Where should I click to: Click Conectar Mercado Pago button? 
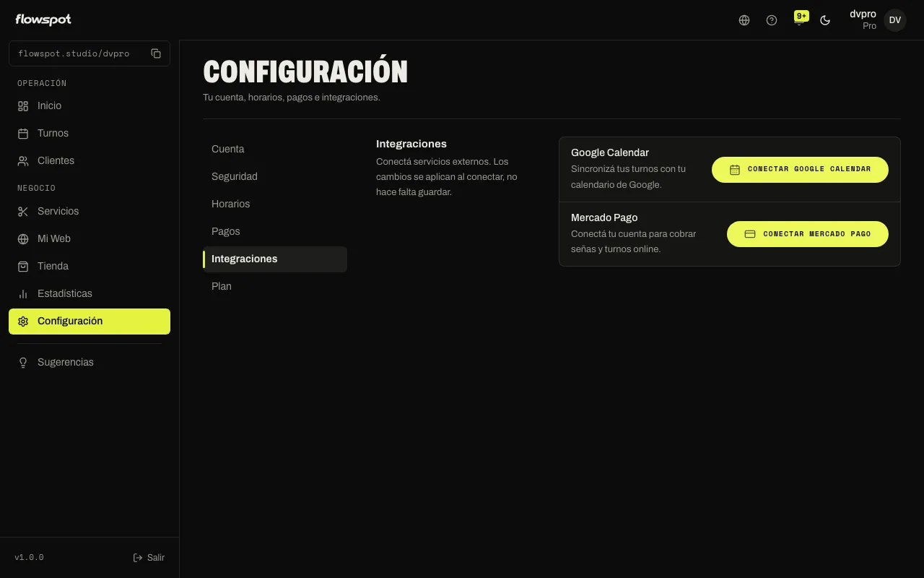coord(808,234)
